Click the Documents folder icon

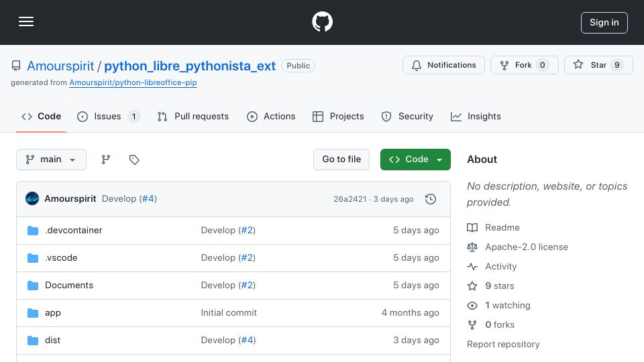click(33, 286)
